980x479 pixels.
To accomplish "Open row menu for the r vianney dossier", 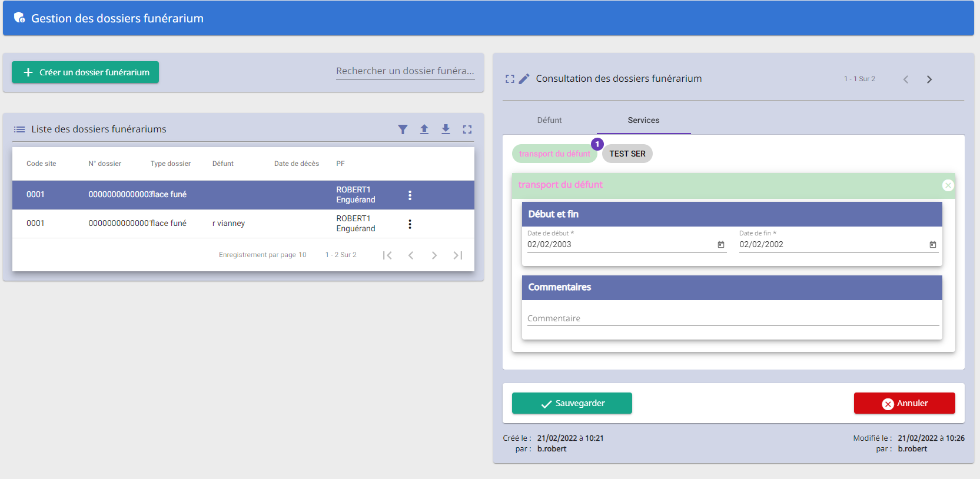I will [410, 224].
